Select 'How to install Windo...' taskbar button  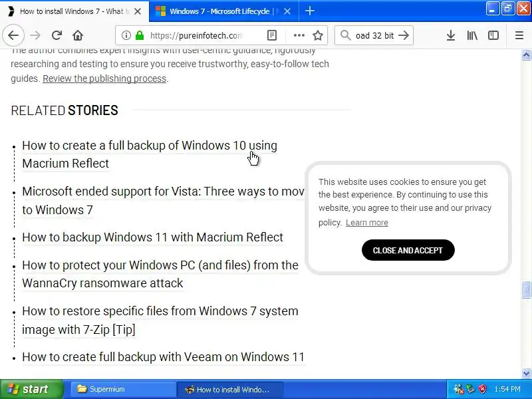(229, 389)
